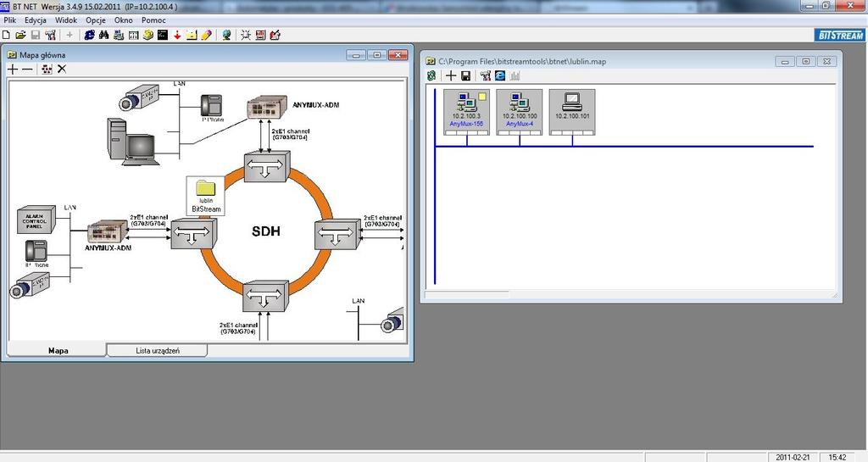Click grayed chart bars icon in lublin.map toolbar
Screen dimensions: 868x462
click(x=515, y=75)
